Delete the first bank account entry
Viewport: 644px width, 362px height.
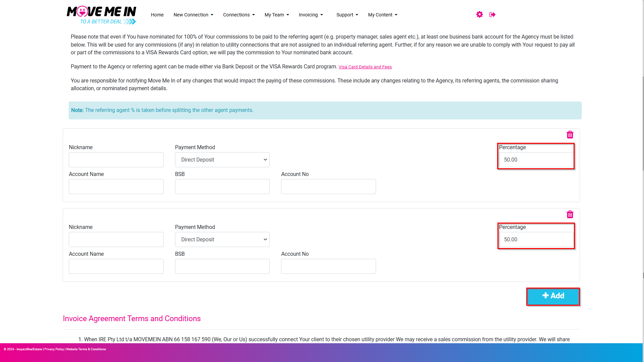click(x=570, y=135)
